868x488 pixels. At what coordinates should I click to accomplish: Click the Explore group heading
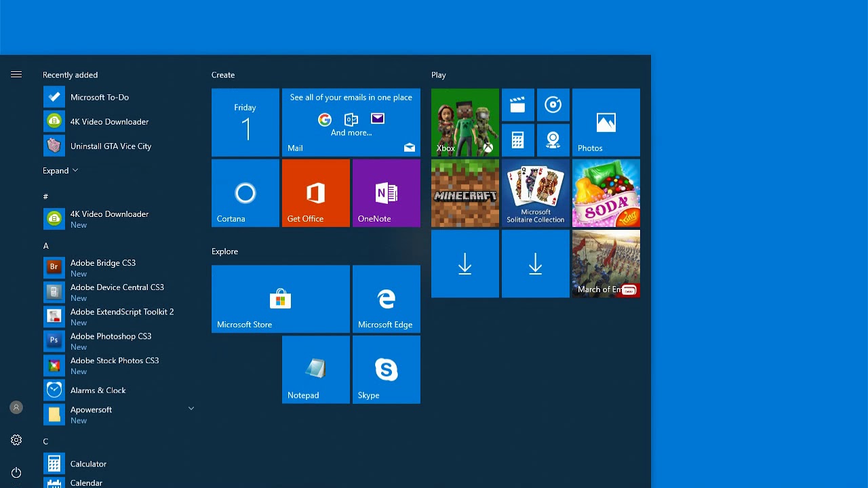click(x=224, y=251)
